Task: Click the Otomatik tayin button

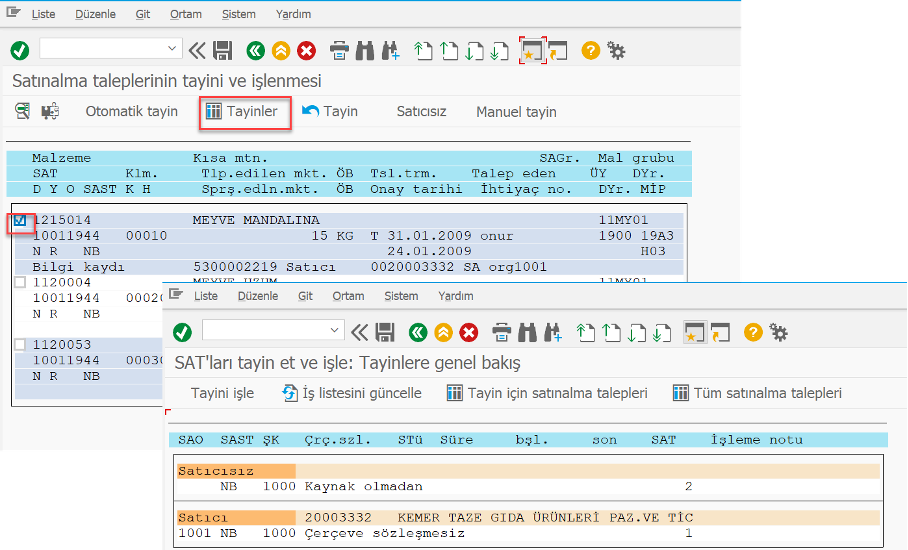Action: tap(131, 111)
